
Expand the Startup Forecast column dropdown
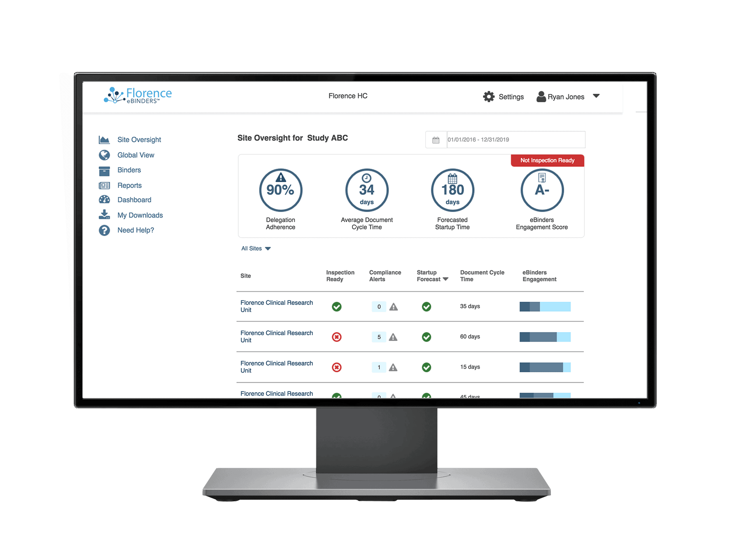click(x=445, y=279)
